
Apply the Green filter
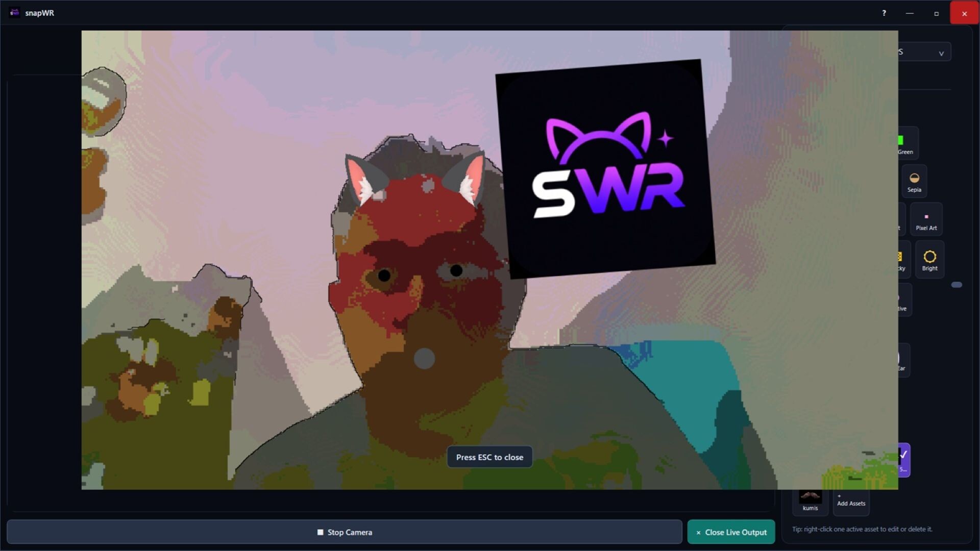pos(908,144)
